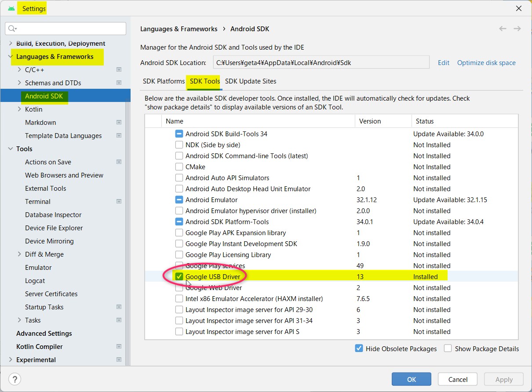Screen dimensions: 532x392
Task: Expand the Diff & Merge settings group
Action: click(19, 254)
